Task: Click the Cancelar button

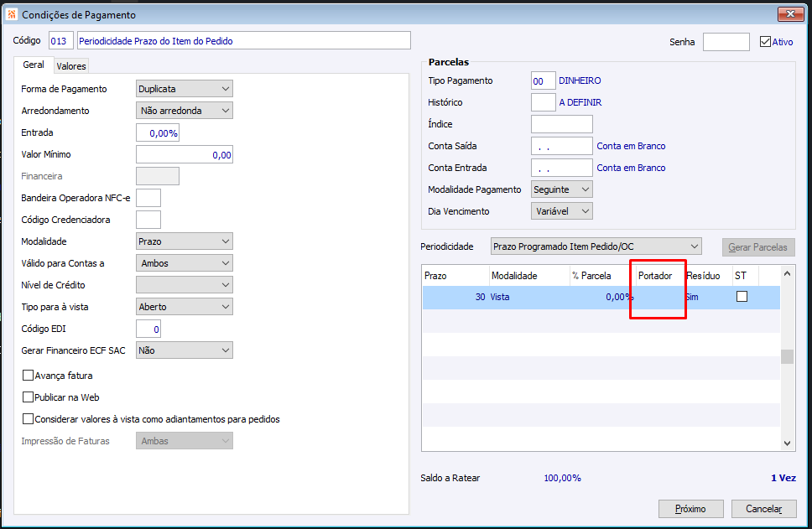Action: click(x=764, y=509)
